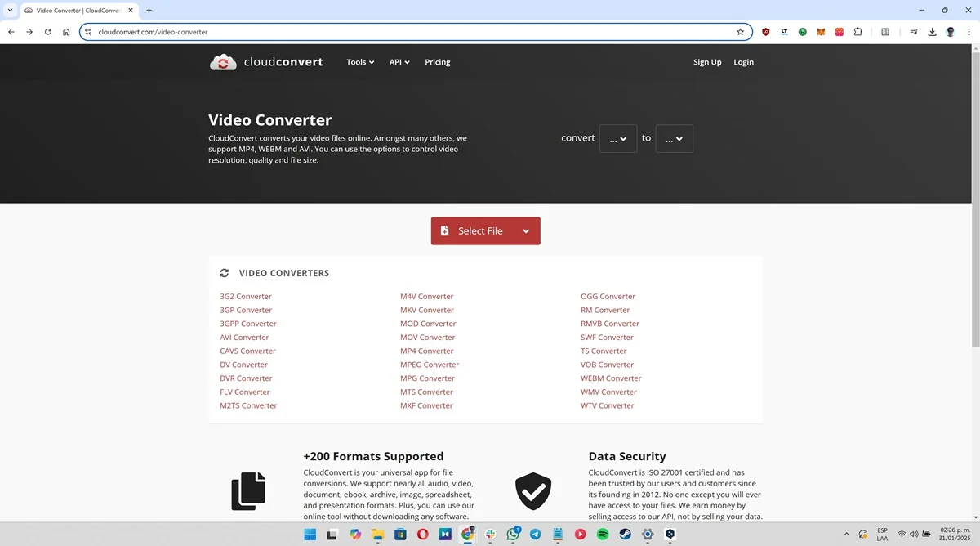Click the CloudConvert cloud logo icon
980x546 pixels.
tap(223, 61)
